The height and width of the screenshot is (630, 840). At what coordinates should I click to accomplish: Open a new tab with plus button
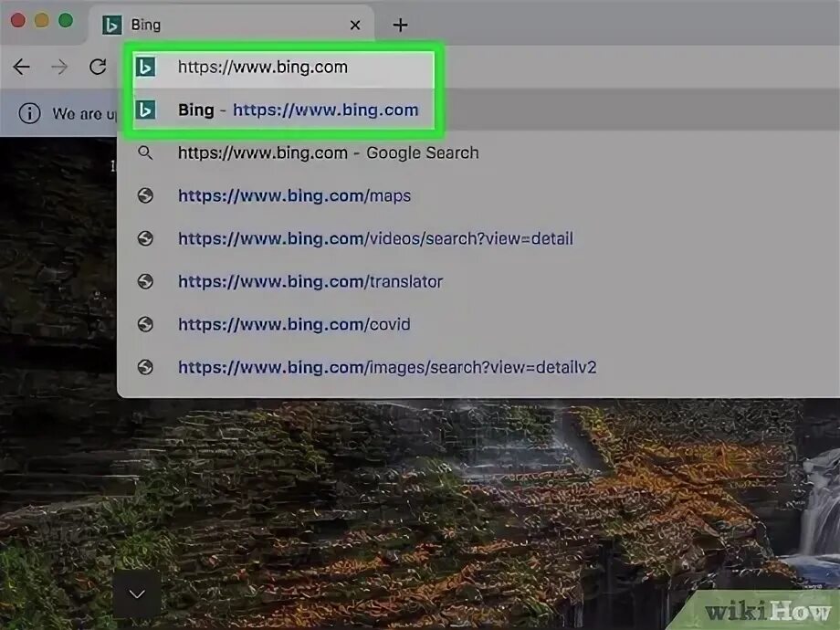coord(400,26)
